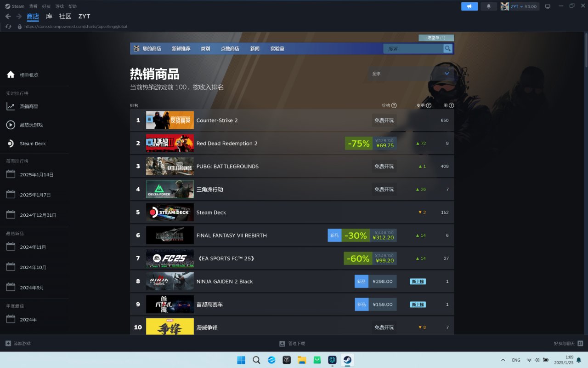Screen dimensions: 588x368
Task: Open the announcements megaphone button
Action: [469, 6]
